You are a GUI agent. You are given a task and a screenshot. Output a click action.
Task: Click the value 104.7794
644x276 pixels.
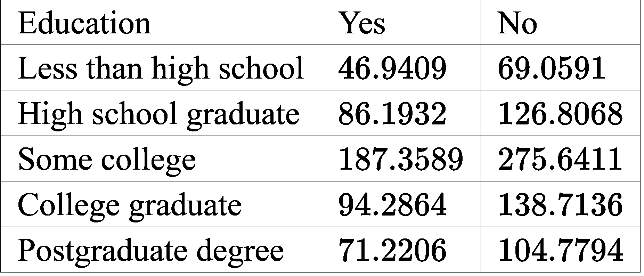(560, 250)
